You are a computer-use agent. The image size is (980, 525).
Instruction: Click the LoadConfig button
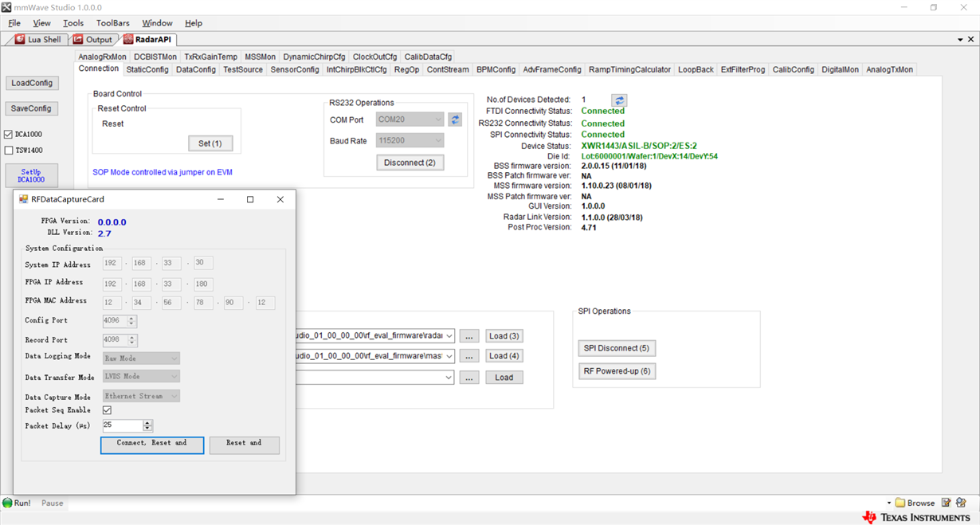coord(32,83)
